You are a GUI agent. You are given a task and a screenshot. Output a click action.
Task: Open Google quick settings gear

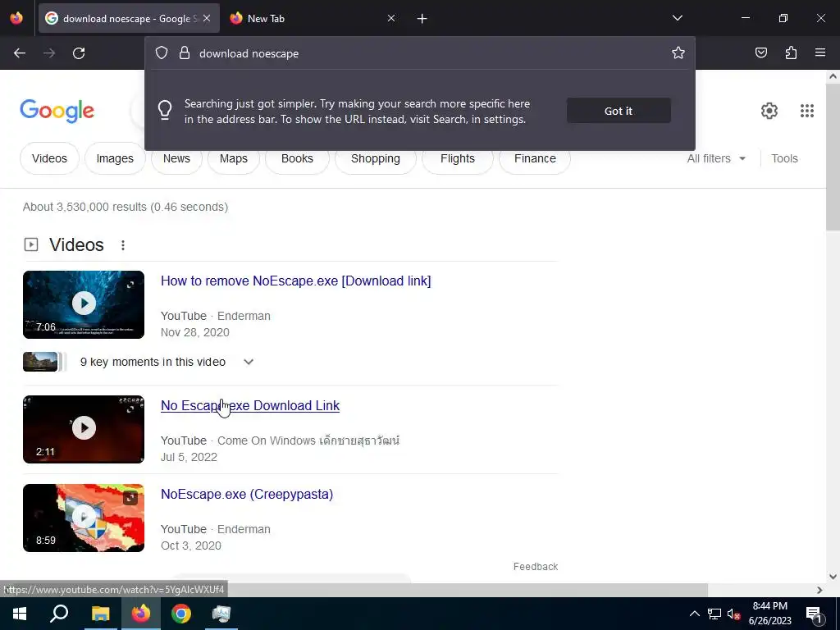(769, 111)
